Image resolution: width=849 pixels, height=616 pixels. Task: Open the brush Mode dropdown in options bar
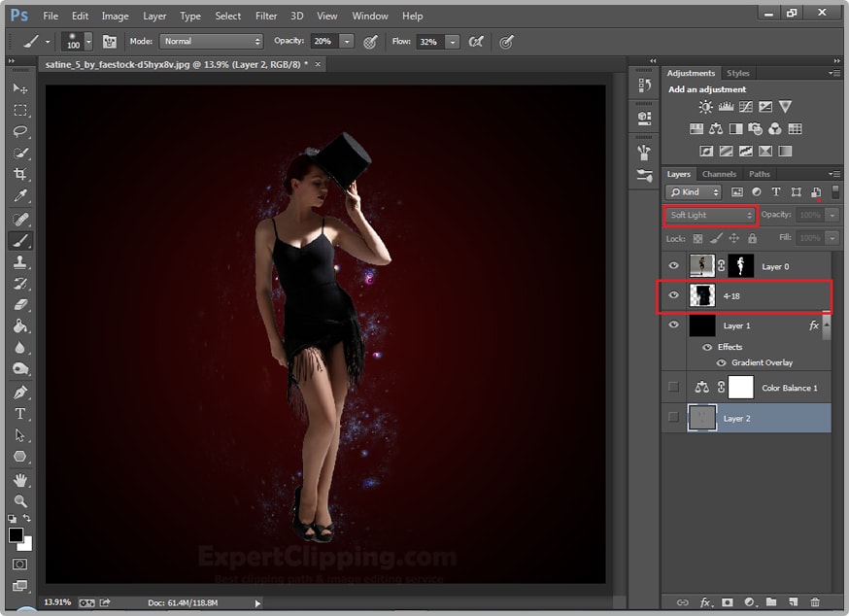211,42
